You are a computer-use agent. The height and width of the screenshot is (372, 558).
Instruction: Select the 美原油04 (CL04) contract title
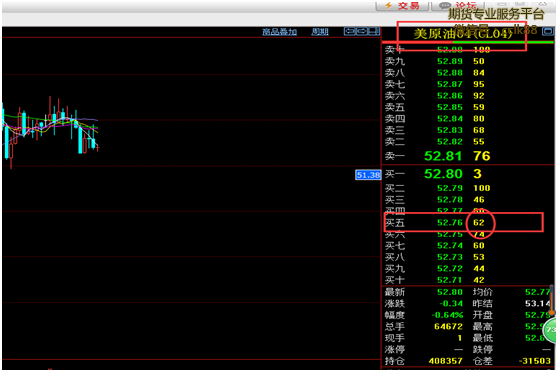[x=463, y=34]
